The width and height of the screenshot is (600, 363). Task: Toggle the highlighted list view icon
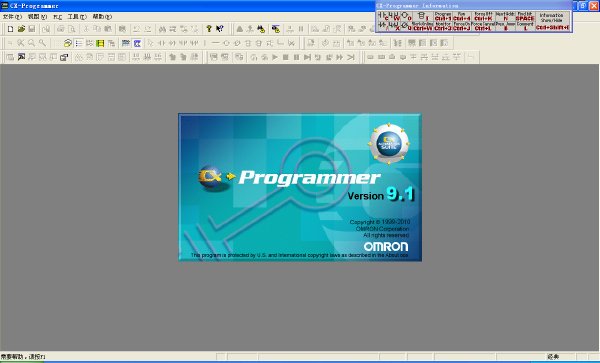tap(79, 43)
